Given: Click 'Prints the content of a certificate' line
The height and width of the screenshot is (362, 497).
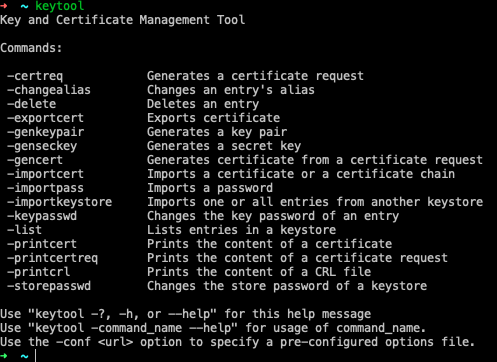Looking at the screenshot, I should [x=269, y=244].
